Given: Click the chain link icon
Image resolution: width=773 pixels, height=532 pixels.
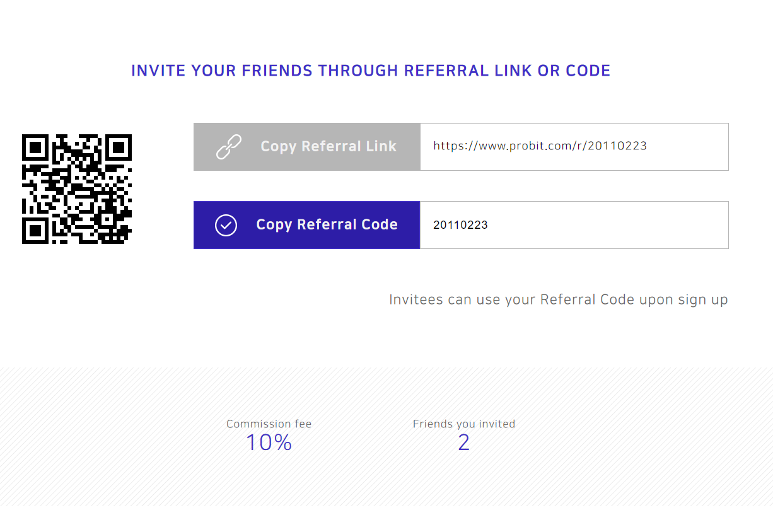Looking at the screenshot, I should (x=229, y=147).
